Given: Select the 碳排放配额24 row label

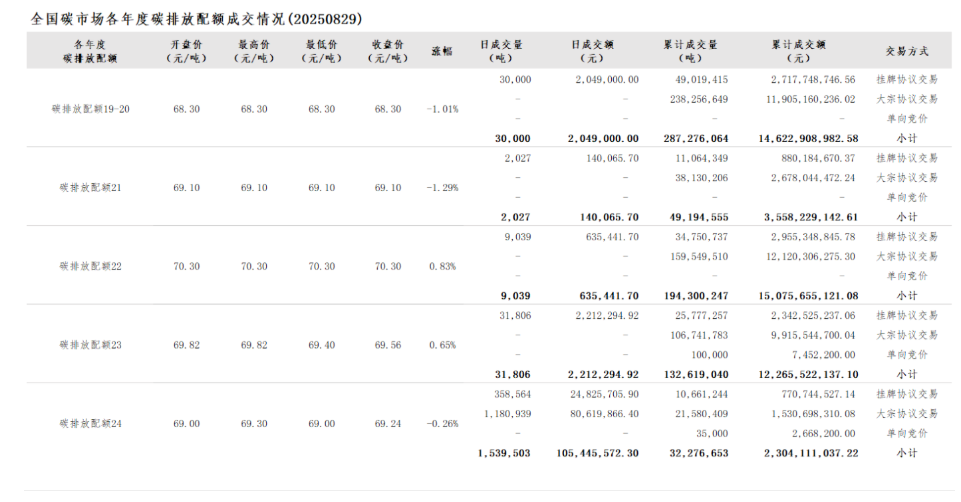Looking at the screenshot, I should [90, 424].
